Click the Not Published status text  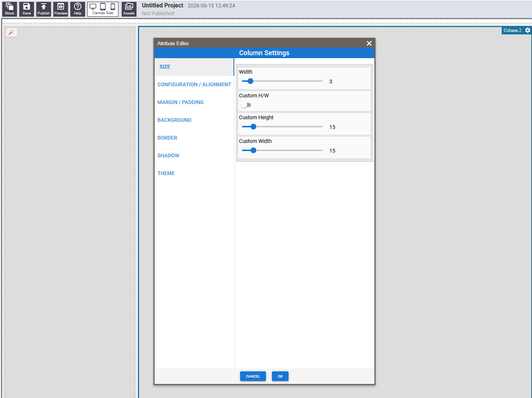point(158,13)
